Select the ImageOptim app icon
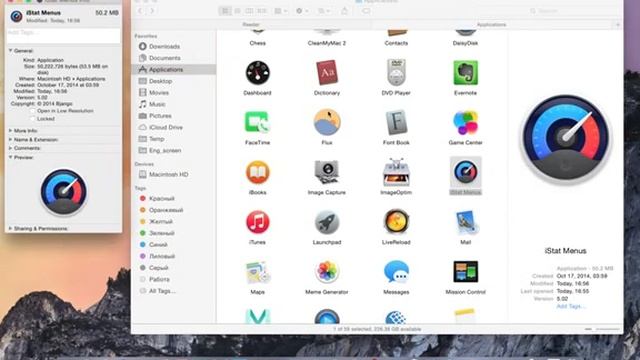This screenshot has width=640, height=360. (396, 172)
